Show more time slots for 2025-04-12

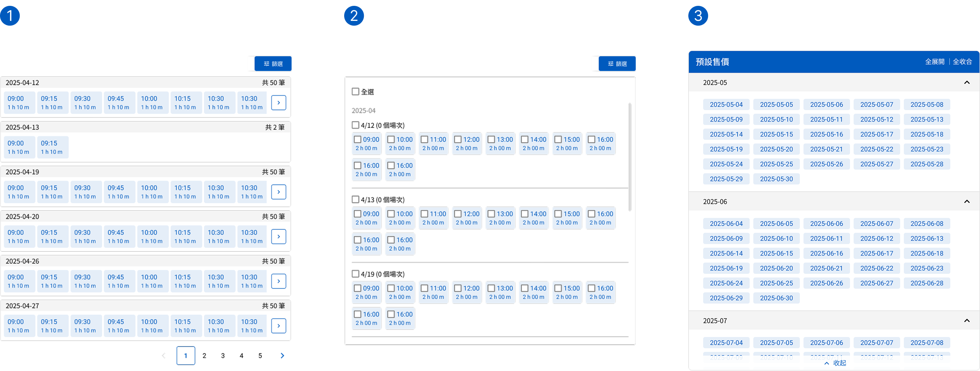[x=279, y=103]
